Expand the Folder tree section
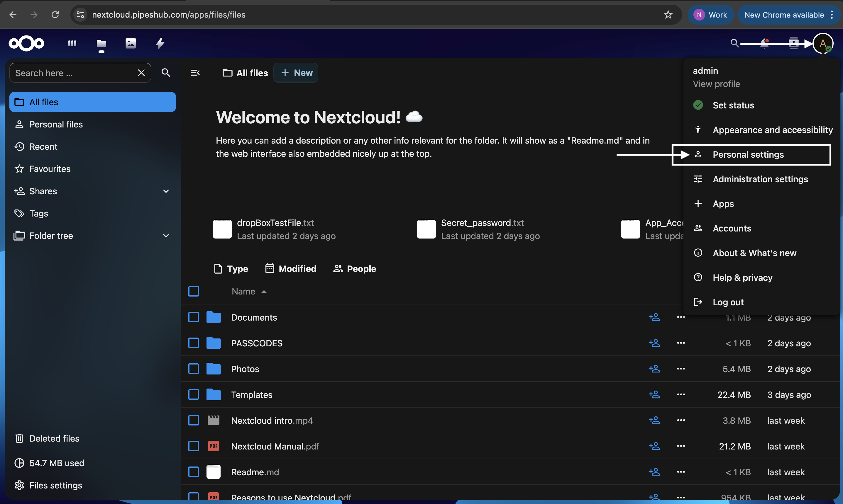Screen dimensions: 843x504 tap(166, 235)
